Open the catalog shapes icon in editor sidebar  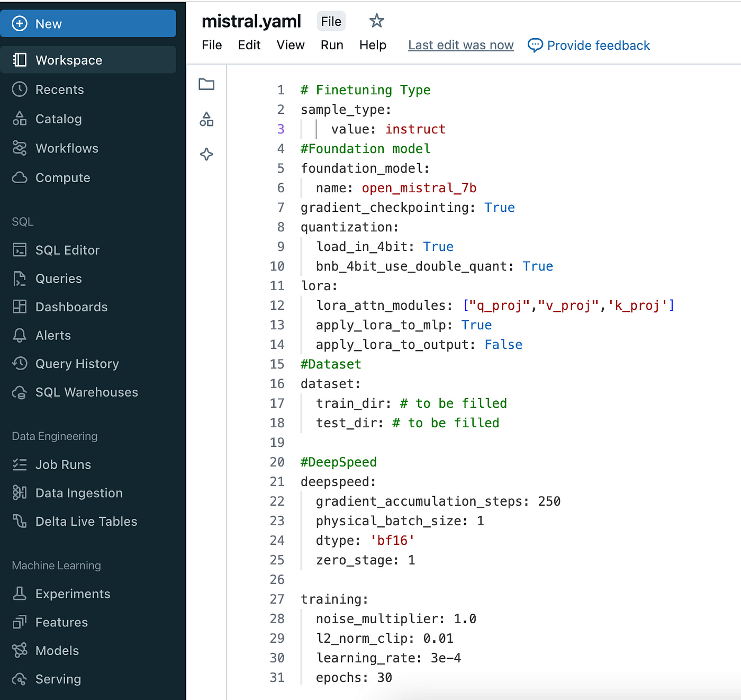point(206,120)
